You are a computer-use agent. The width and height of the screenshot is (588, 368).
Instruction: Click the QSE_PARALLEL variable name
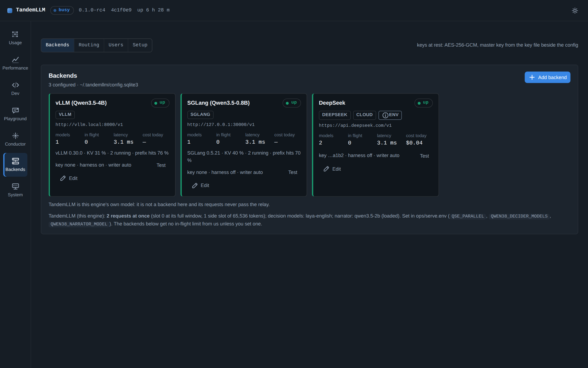click(x=468, y=216)
